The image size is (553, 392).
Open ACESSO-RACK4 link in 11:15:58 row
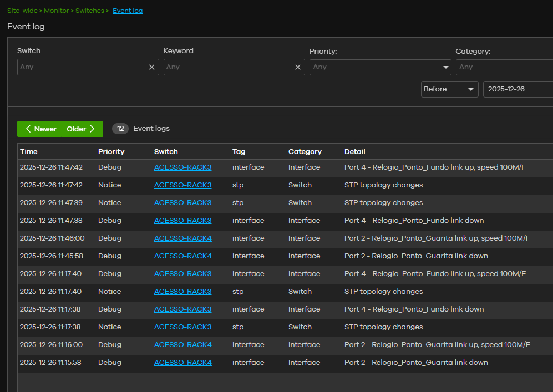coord(182,363)
